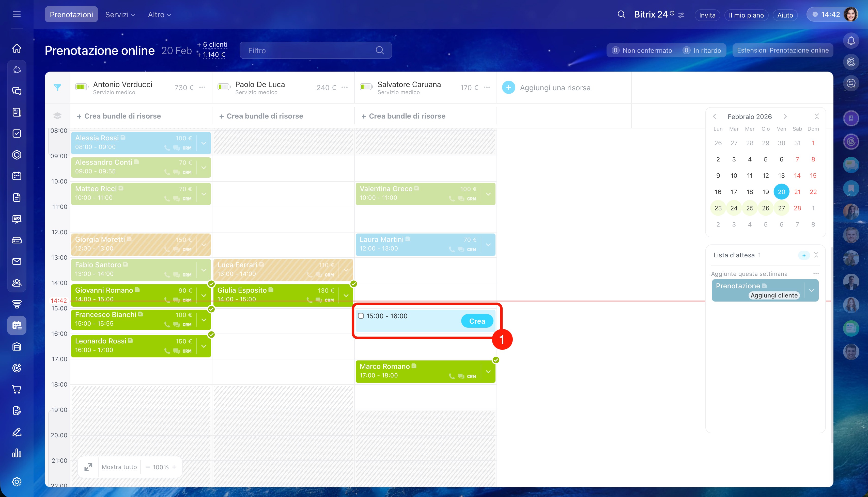The height and width of the screenshot is (497, 868).
Task: Open the hamburger menu icon
Action: [x=17, y=14]
